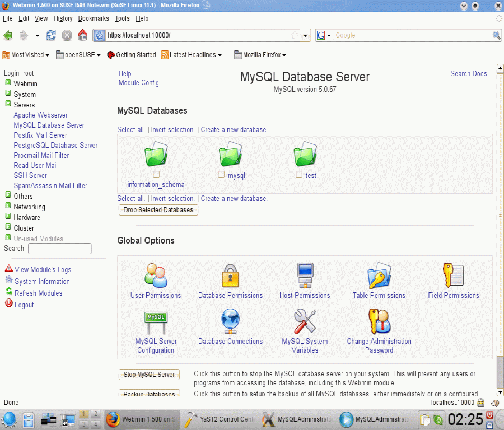
Task: Expand the System category in sidebar
Action: click(8, 93)
